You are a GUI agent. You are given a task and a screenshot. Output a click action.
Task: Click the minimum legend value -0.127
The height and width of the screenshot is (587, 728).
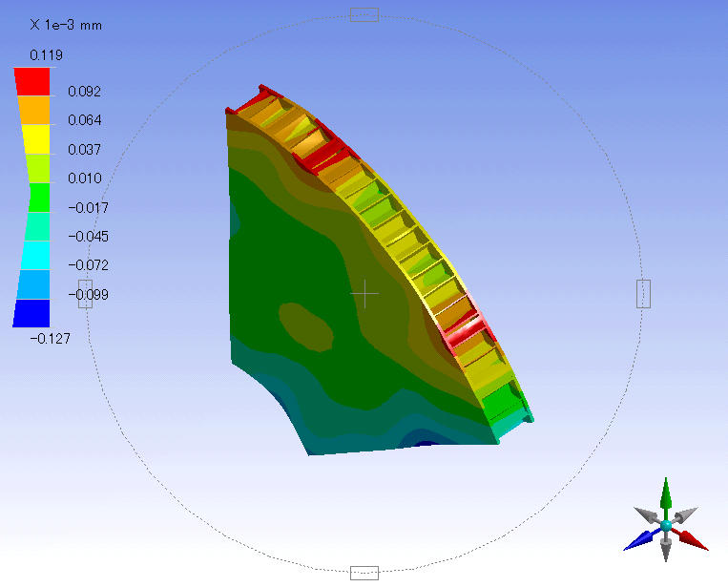[51, 339]
